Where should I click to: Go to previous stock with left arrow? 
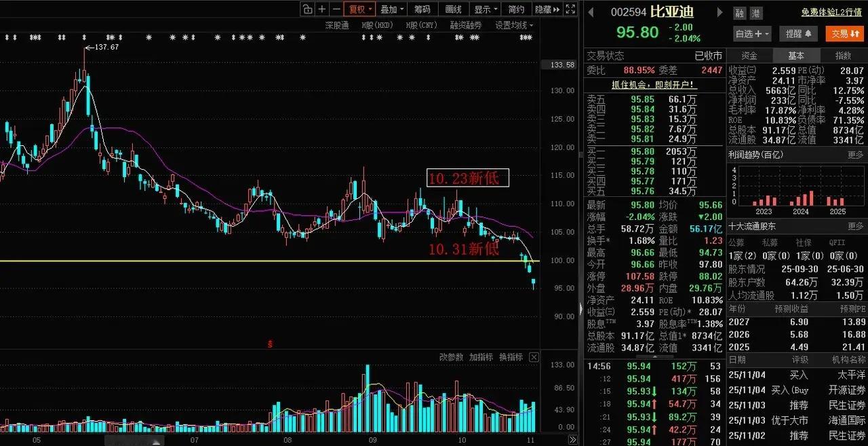coord(591,12)
